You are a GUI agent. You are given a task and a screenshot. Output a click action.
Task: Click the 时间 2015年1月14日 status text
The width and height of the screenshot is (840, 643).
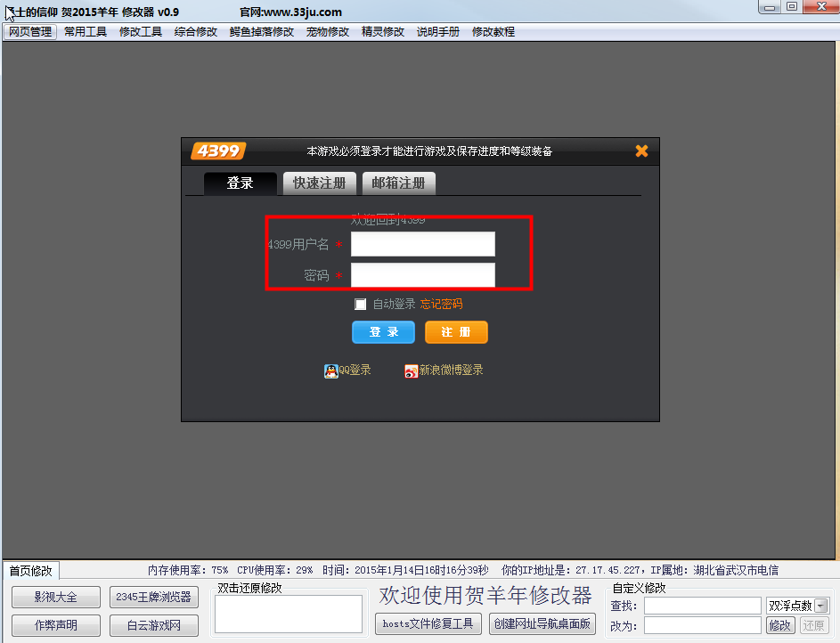405,570
